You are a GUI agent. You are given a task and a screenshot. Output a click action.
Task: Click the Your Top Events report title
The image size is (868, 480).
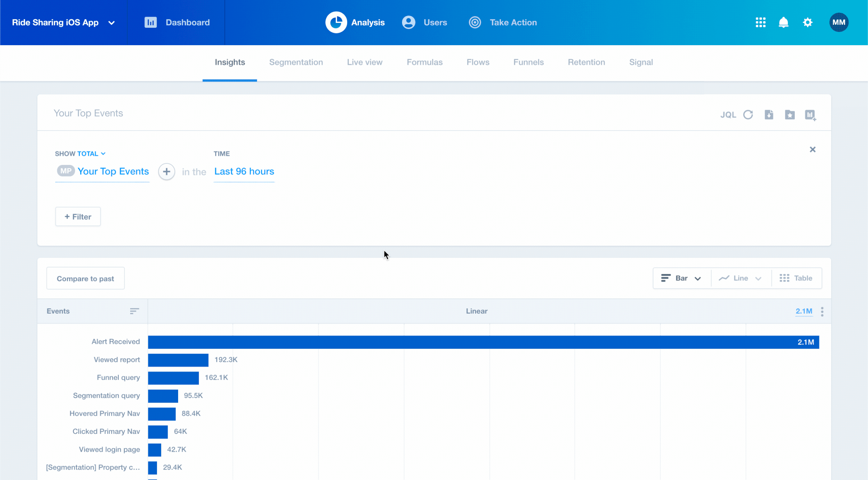point(88,113)
